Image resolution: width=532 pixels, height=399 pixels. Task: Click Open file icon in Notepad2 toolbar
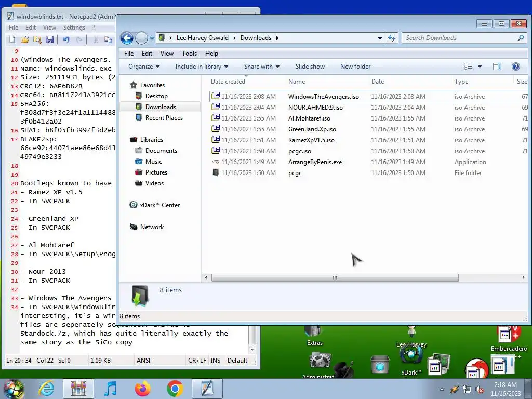25,39
